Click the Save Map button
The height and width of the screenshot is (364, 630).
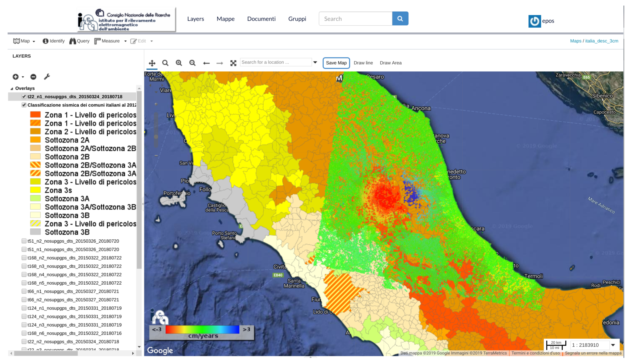click(336, 63)
